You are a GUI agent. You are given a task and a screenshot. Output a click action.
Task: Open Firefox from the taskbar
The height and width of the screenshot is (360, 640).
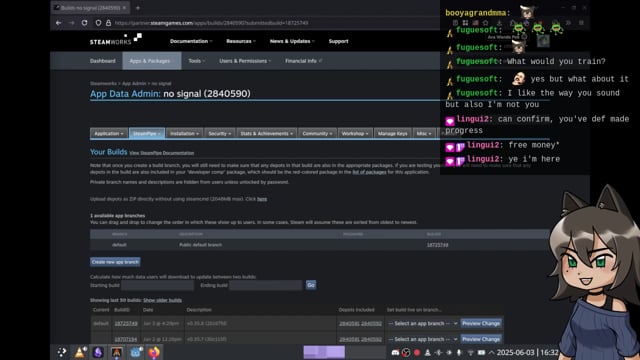tap(154, 352)
